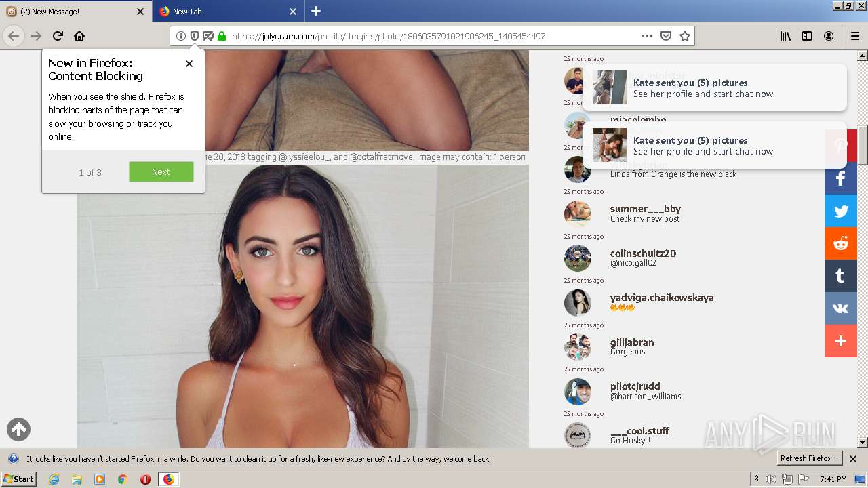Open the second Kate sent you pictures notification
The image size is (868, 488).
coord(715,146)
